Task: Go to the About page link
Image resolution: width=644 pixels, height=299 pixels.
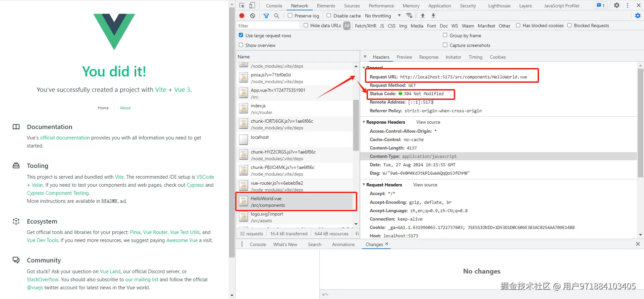Action: pyautogui.click(x=125, y=108)
